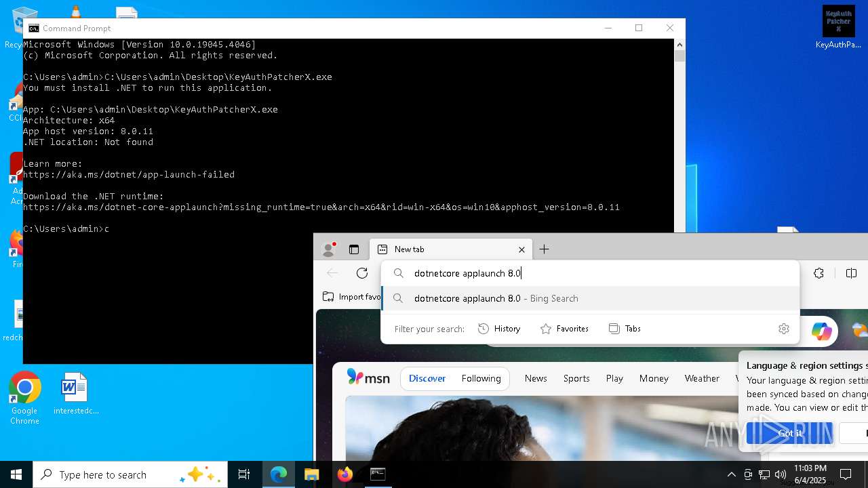Open address bar search settings gear
This screenshot has height=488, width=868.
pos(784,329)
